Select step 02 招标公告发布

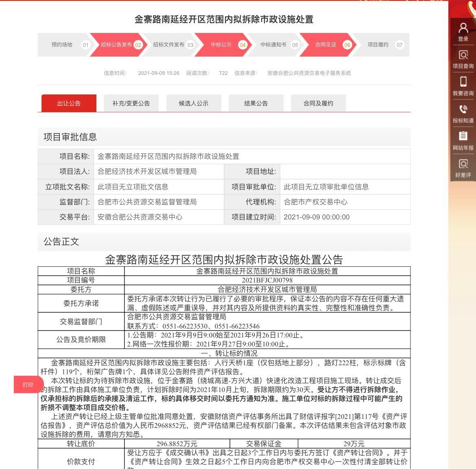click(119, 45)
